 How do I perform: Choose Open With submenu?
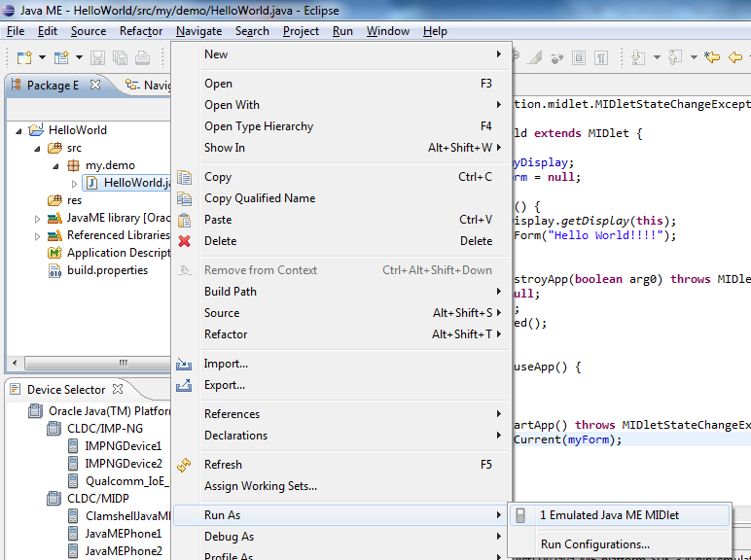(341, 105)
